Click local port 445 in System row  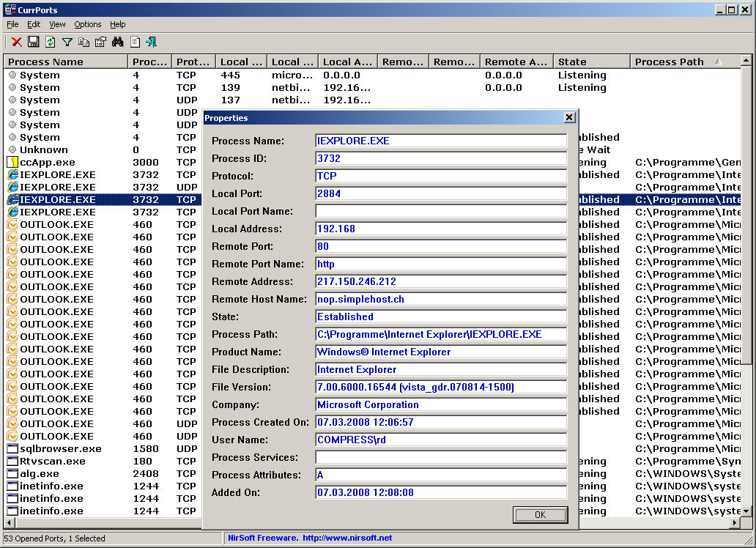(x=231, y=75)
